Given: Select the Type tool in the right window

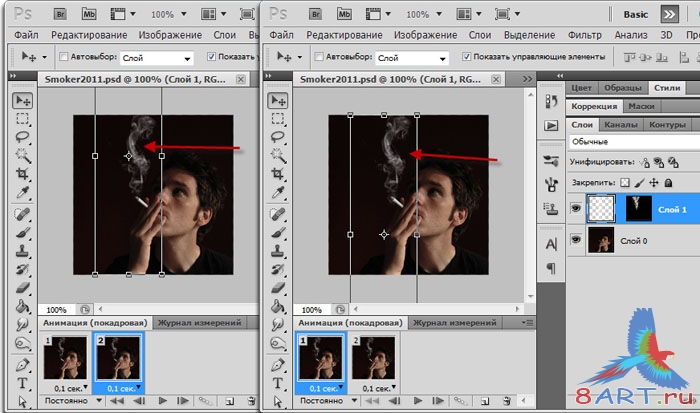Looking at the screenshot, I should (277, 383).
